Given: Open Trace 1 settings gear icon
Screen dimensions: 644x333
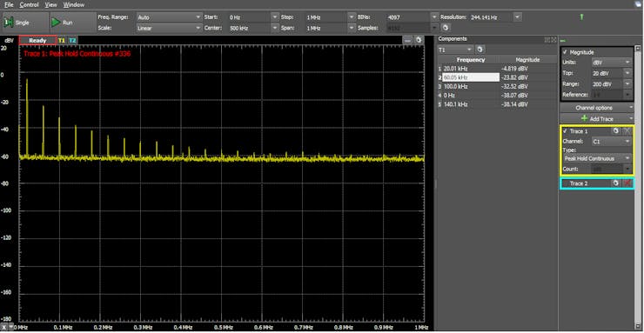Looking at the screenshot, I should [x=615, y=130].
